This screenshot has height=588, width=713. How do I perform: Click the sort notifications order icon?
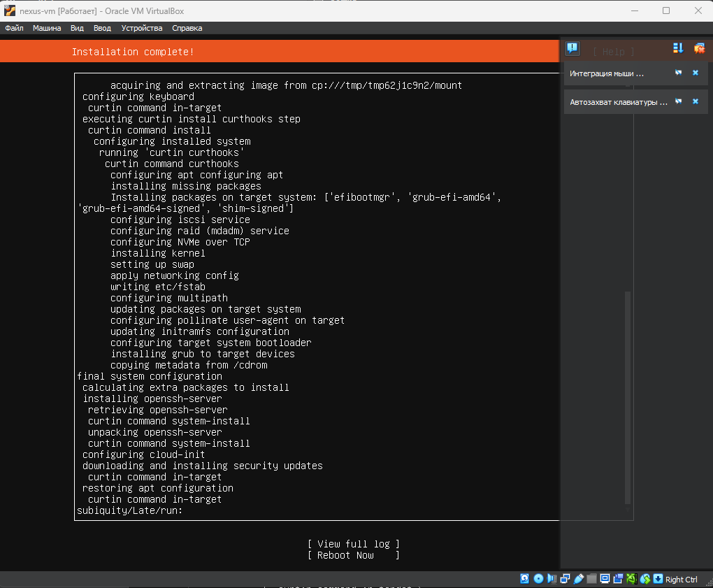678,48
